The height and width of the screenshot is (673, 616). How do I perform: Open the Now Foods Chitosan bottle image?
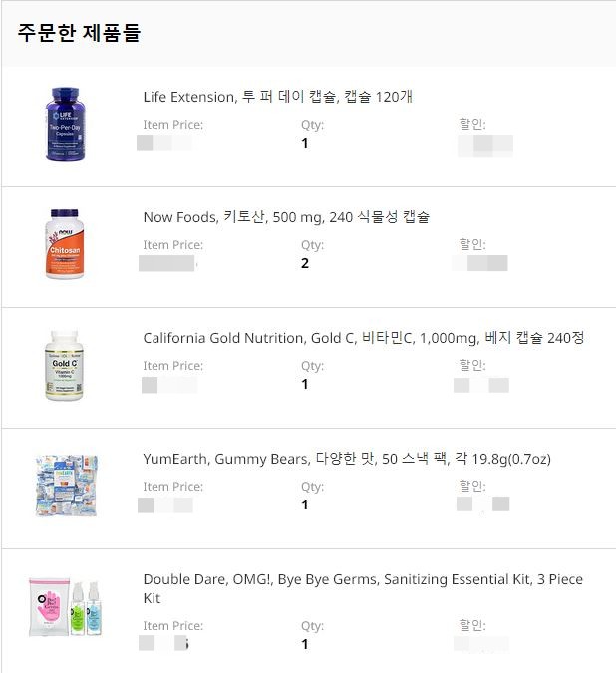point(65,244)
